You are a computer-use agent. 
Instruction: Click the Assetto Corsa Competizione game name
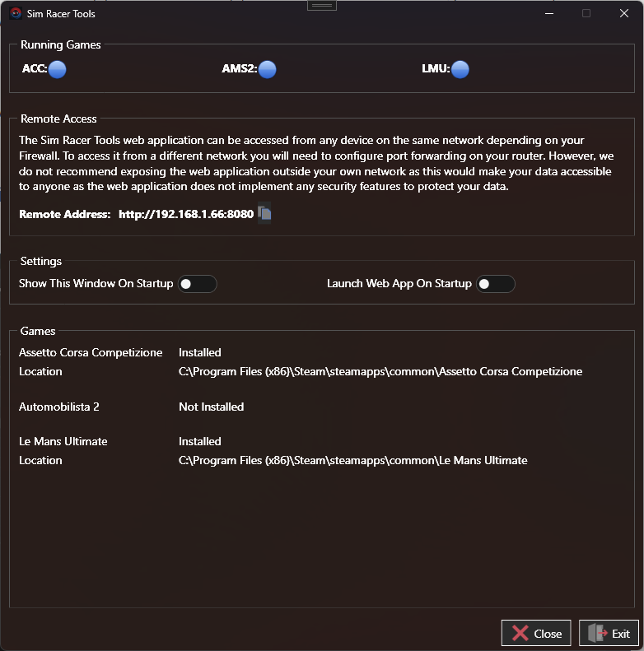91,352
